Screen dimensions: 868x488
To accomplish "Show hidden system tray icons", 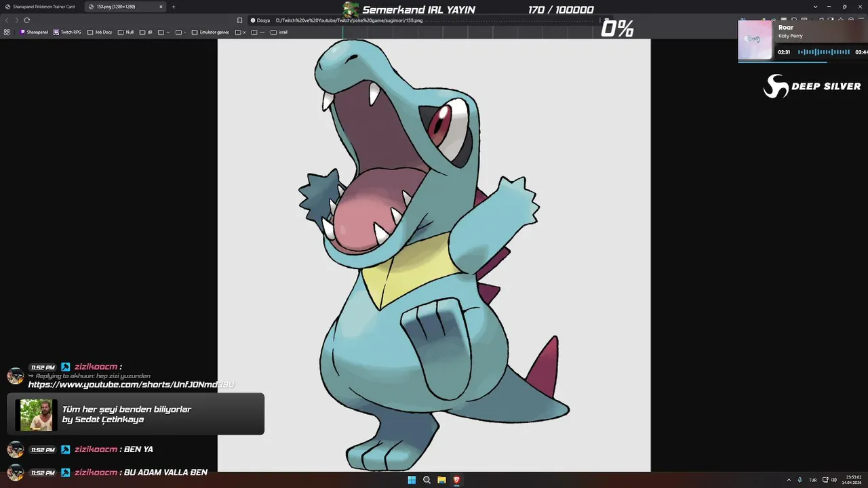I will (789, 480).
